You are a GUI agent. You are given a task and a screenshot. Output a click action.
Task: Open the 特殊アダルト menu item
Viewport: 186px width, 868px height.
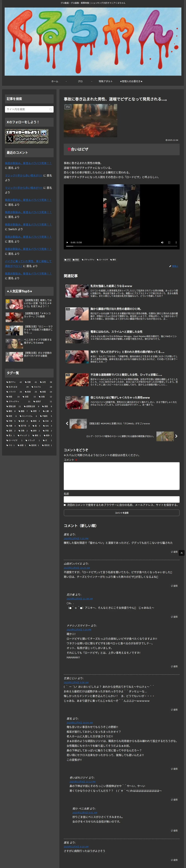[x=106, y=81]
